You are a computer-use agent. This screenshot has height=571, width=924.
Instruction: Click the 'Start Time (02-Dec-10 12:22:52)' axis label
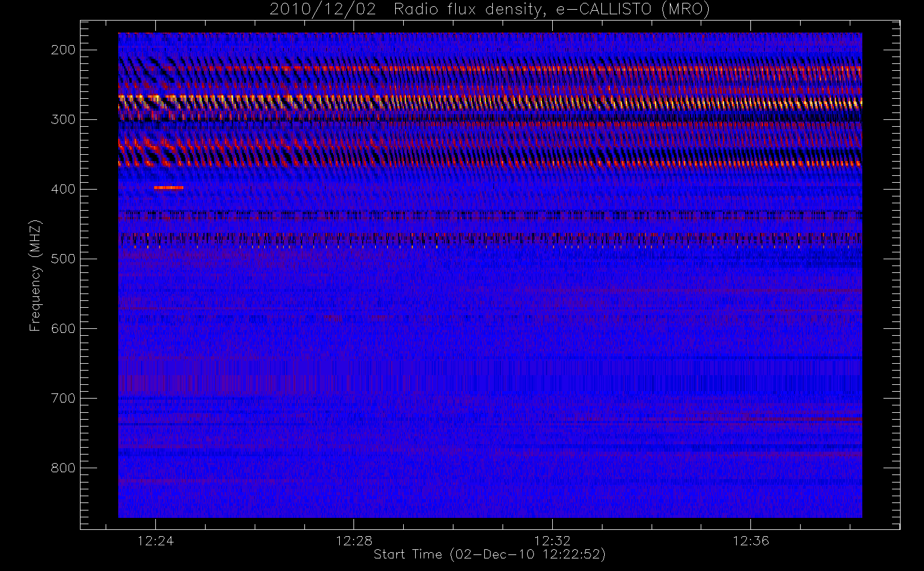489,554
